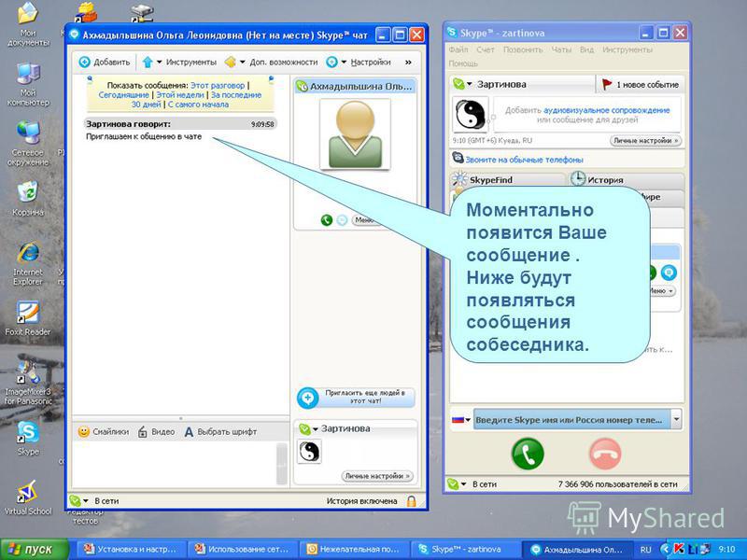
Task: Open Internet Explorer desktop icon
Action: pyautogui.click(x=28, y=263)
